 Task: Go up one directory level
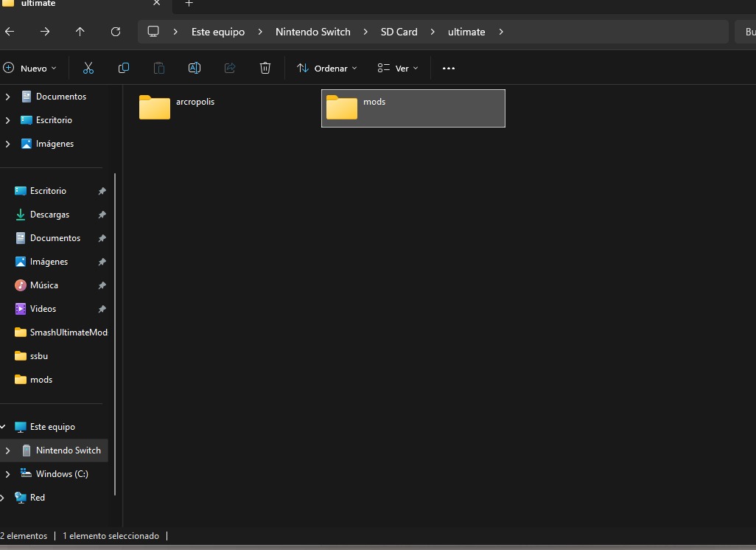pyautogui.click(x=80, y=32)
